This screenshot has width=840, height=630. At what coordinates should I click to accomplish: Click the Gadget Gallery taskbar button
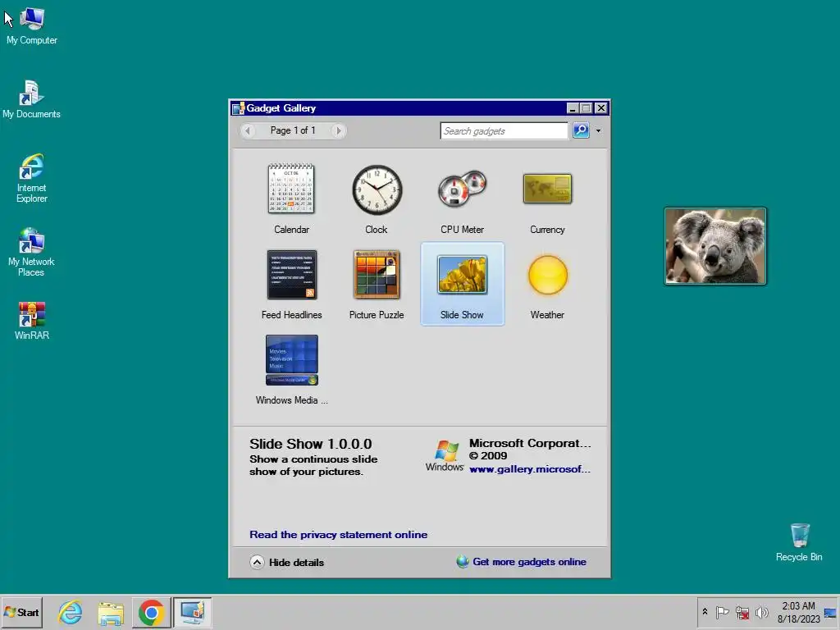[x=192, y=612]
